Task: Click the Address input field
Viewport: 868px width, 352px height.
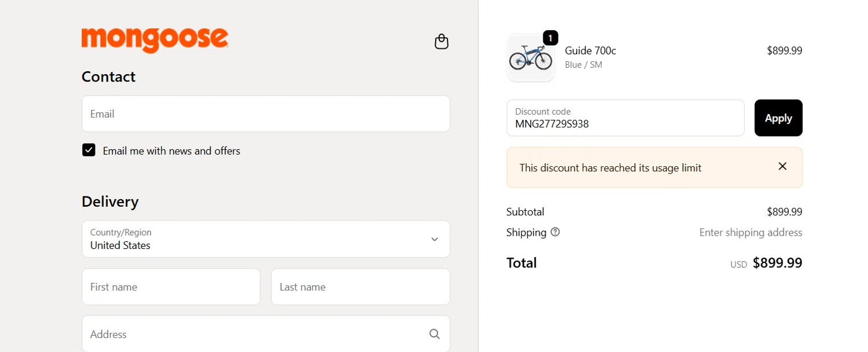Action: 266,334
